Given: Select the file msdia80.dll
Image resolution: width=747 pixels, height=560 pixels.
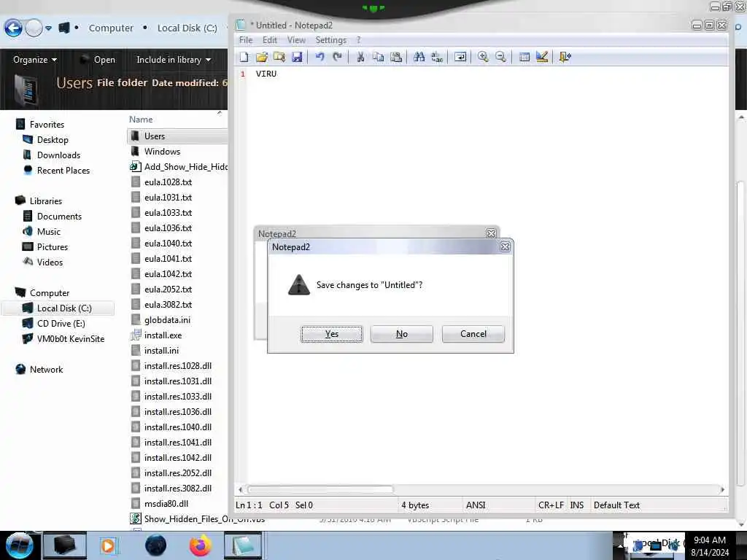Looking at the screenshot, I should pyautogui.click(x=166, y=503).
